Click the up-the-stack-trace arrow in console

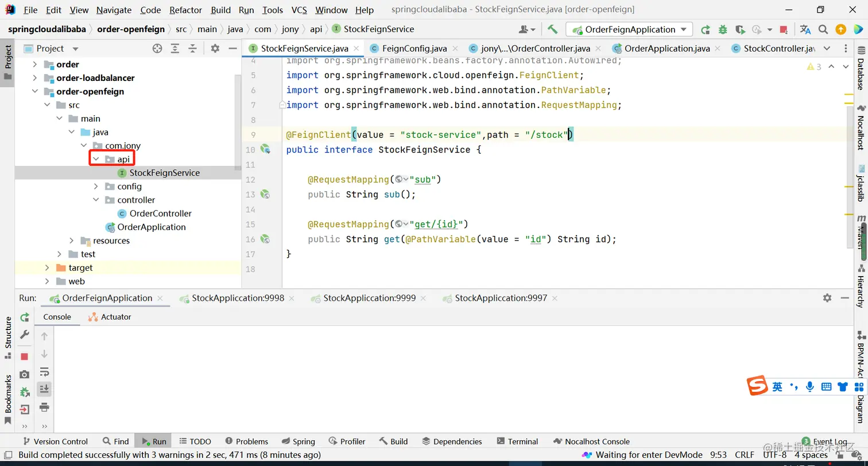[44, 336]
